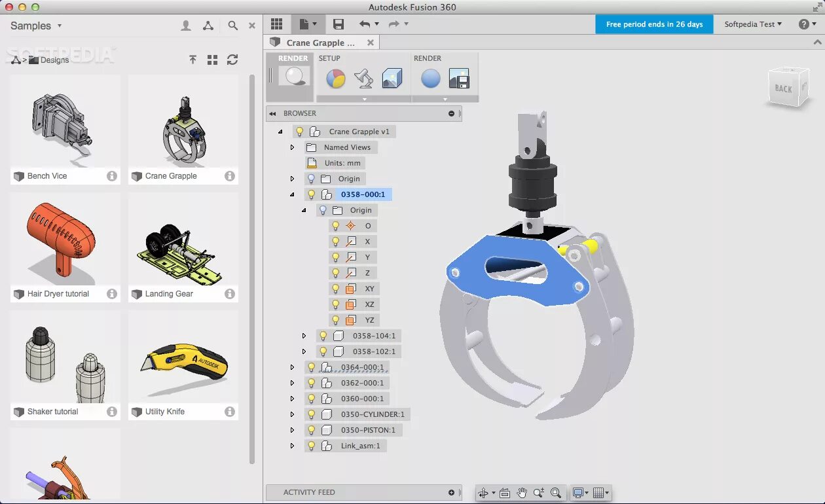Expand the Named Views folder

pos(292,147)
